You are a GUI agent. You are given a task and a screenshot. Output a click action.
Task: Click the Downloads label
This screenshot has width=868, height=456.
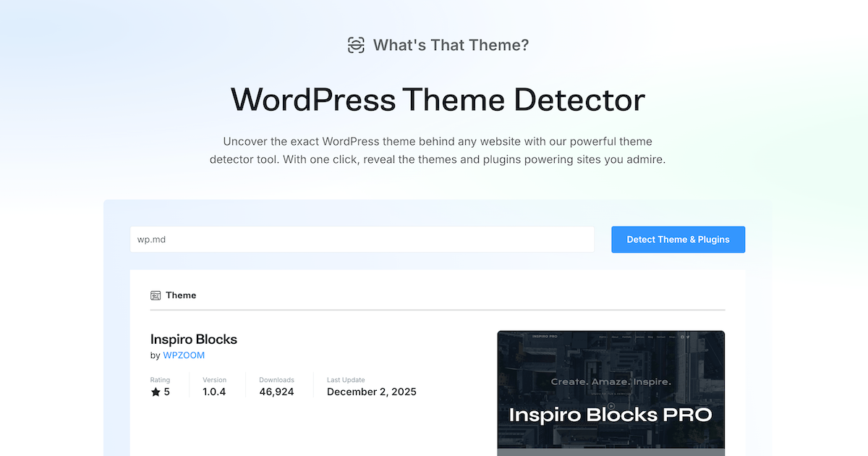click(x=276, y=380)
